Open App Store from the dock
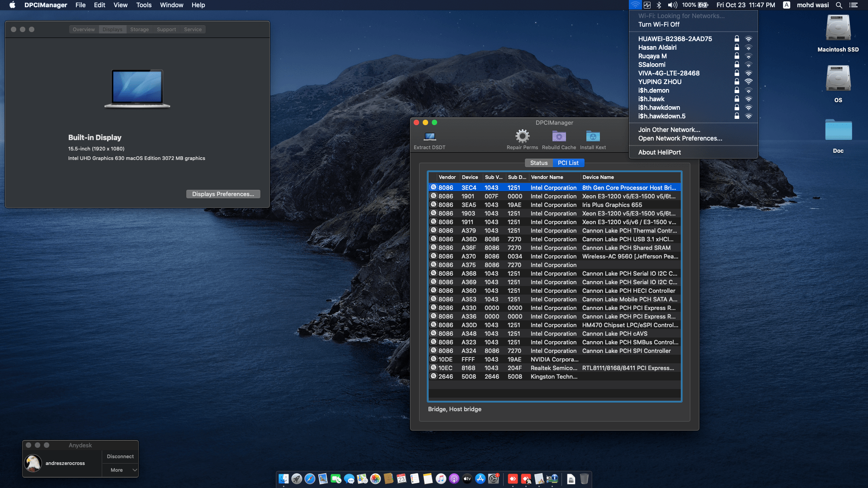This screenshot has height=488, width=868. tap(480, 479)
